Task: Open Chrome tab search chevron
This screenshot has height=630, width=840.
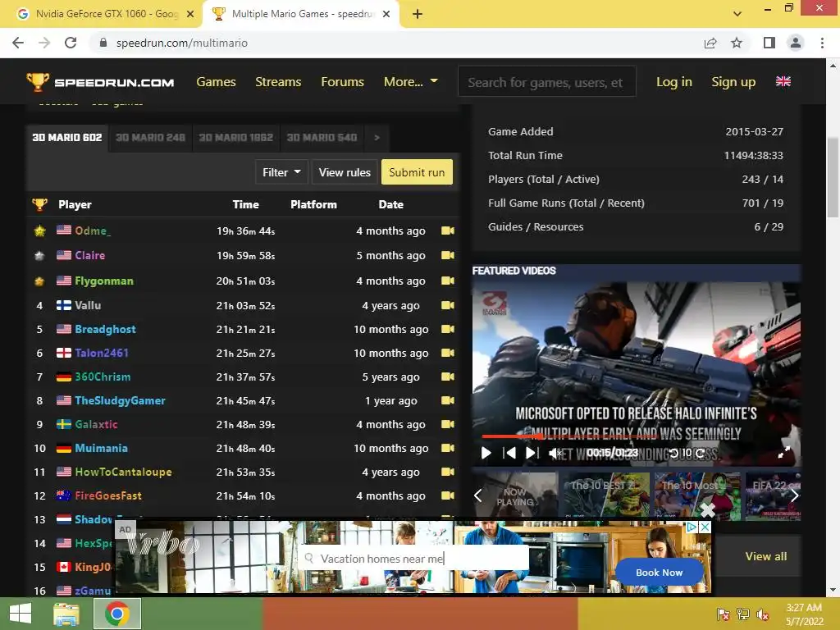Action: pyautogui.click(x=737, y=14)
